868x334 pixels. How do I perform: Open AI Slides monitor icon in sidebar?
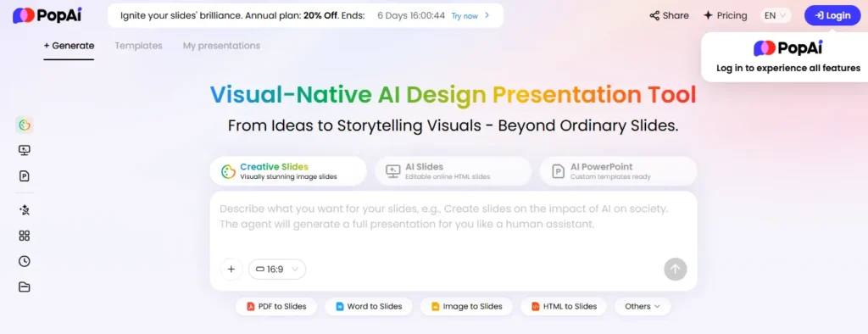[x=25, y=150]
